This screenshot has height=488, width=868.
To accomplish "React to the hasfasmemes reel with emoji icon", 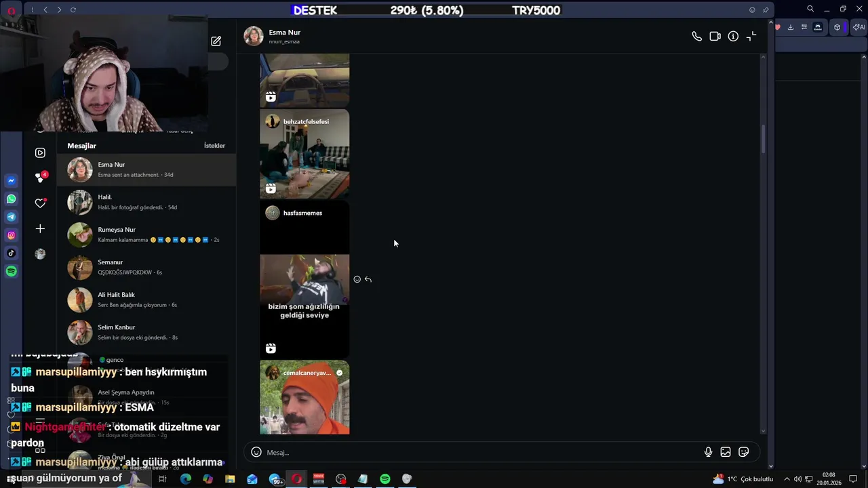I will click(357, 279).
